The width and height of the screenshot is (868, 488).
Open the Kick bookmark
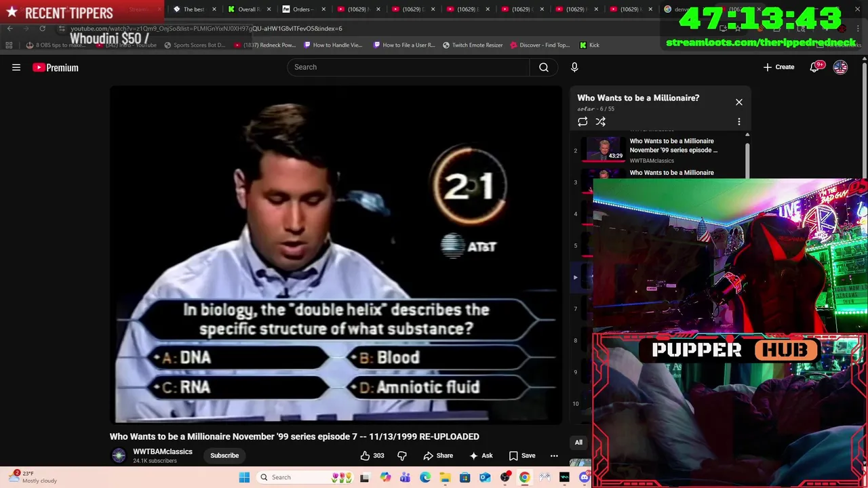coord(589,45)
